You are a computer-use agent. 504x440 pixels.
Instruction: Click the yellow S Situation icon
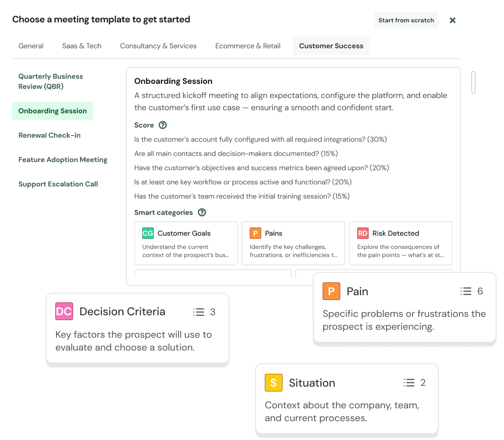pyautogui.click(x=274, y=383)
